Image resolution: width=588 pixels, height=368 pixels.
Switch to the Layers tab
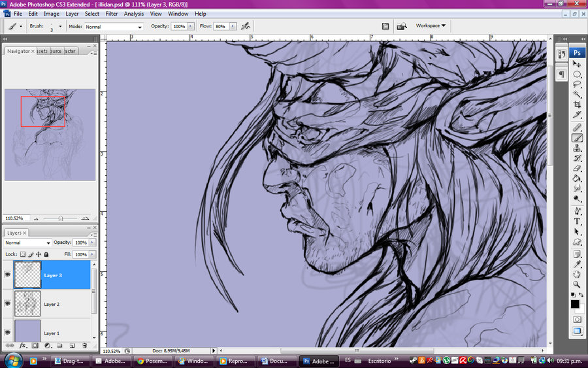14,233
